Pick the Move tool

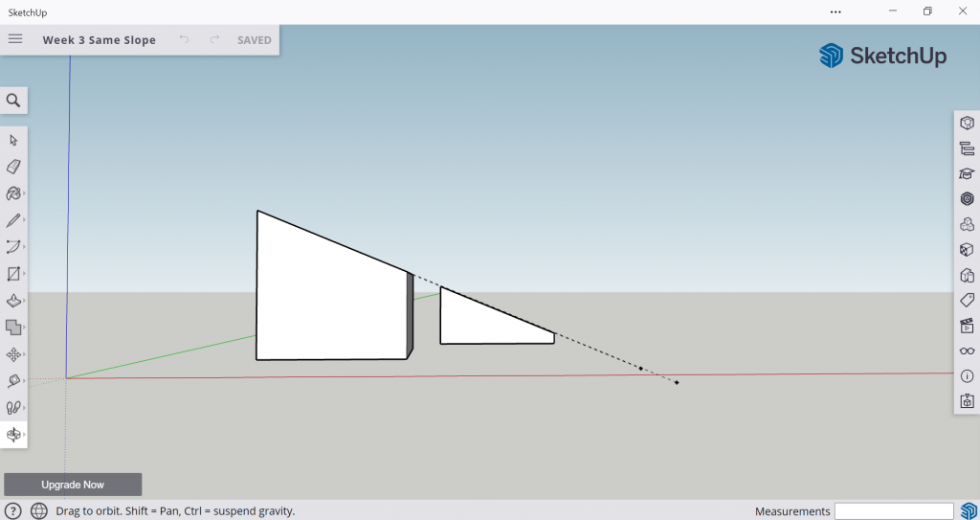pos(13,354)
